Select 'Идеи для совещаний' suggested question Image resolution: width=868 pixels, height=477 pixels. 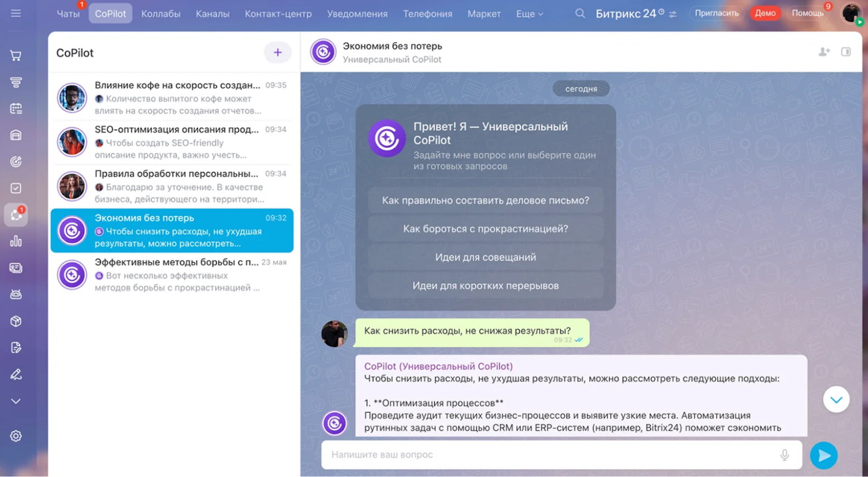pyautogui.click(x=484, y=257)
